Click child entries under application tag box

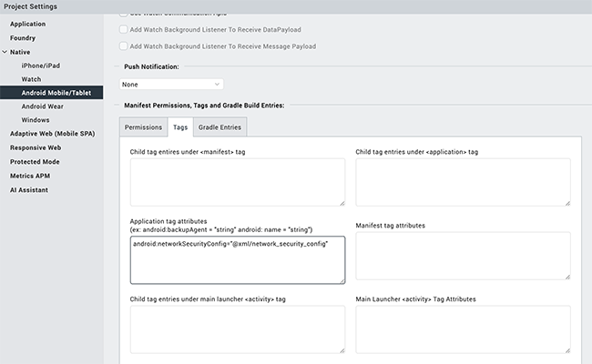[x=463, y=182]
